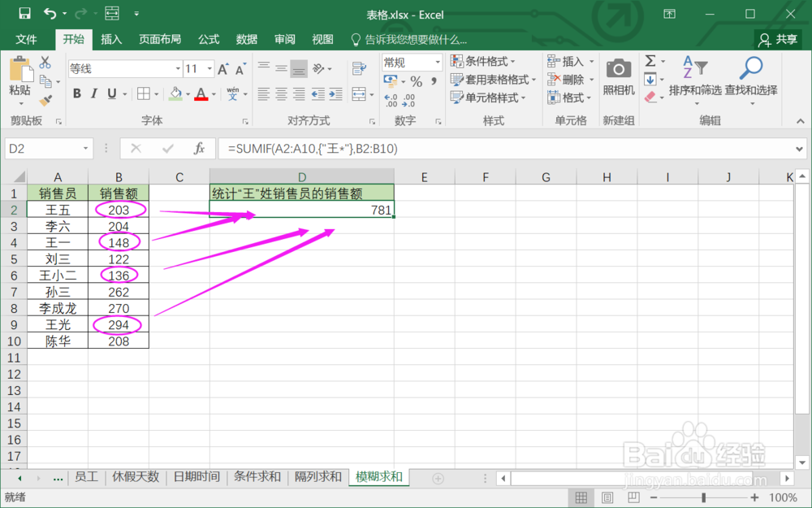Image resolution: width=812 pixels, height=508 pixels.
Task: Switch to the 公式 ribbon tab
Action: click(x=209, y=39)
